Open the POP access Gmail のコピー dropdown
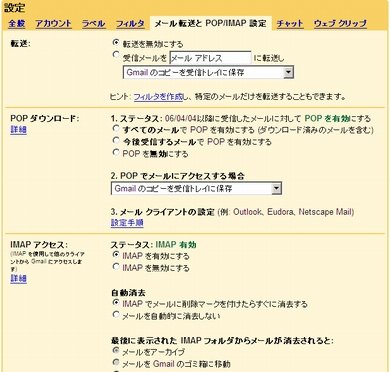390x372 pixels. [196, 188]
